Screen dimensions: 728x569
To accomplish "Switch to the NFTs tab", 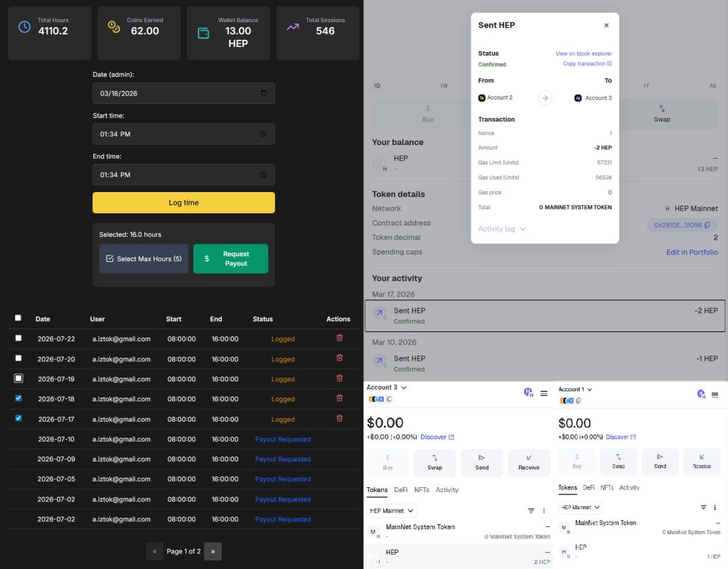I will (x=423, y=489).
